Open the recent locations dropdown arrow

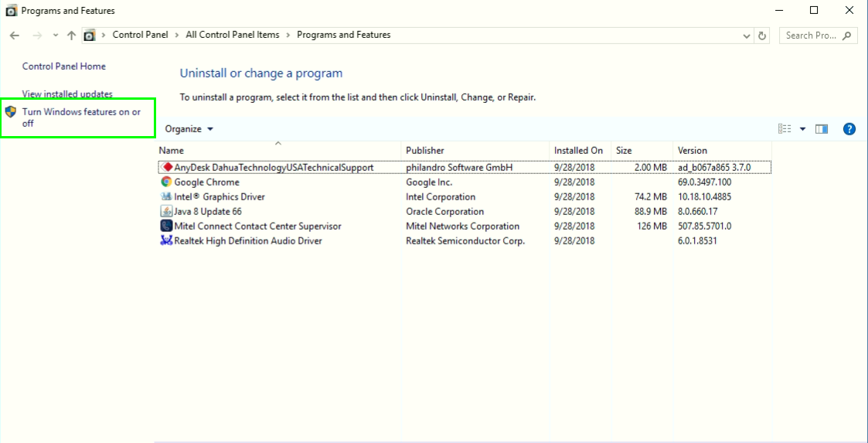(x=55, y=36)
